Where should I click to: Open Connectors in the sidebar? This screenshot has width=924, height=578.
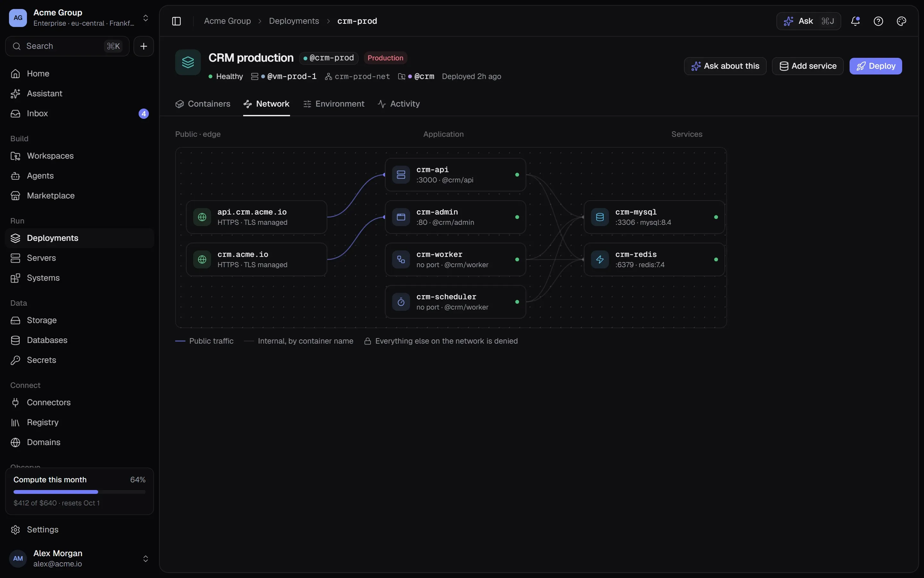pos(80,403)
